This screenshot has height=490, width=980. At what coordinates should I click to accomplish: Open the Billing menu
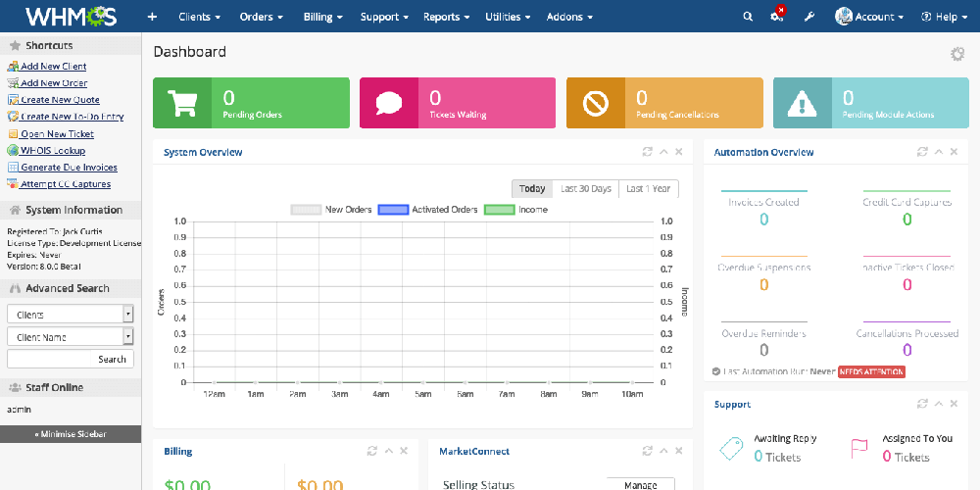coord(323,17)
